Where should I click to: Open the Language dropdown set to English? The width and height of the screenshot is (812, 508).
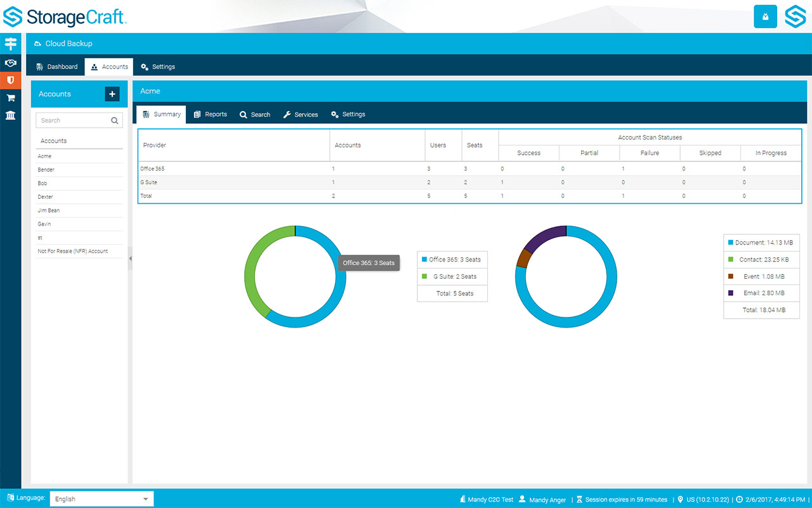(101, 499)
